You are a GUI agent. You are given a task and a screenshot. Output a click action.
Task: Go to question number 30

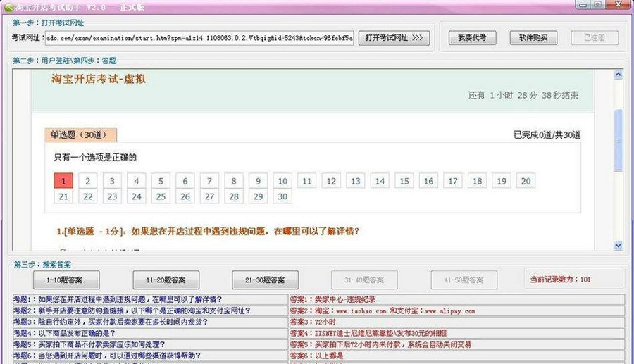[x=282, y=196]
